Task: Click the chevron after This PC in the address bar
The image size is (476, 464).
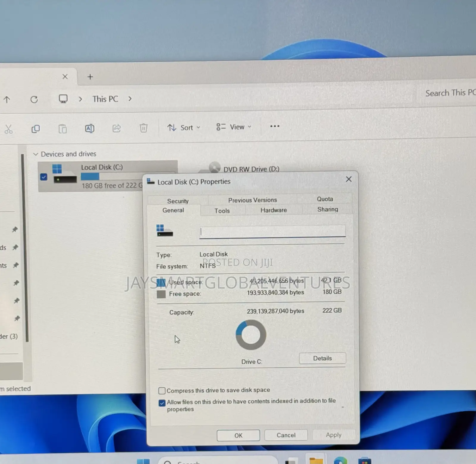Action: (130, 99)
